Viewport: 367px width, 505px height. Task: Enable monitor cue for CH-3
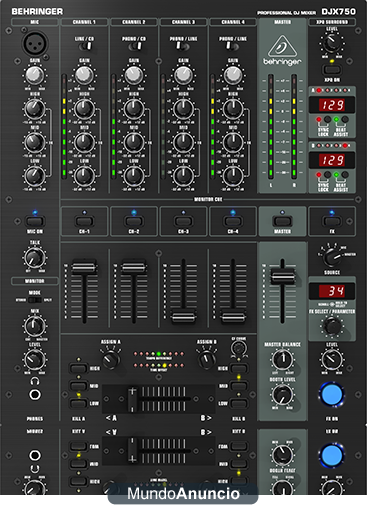point(183,221)
